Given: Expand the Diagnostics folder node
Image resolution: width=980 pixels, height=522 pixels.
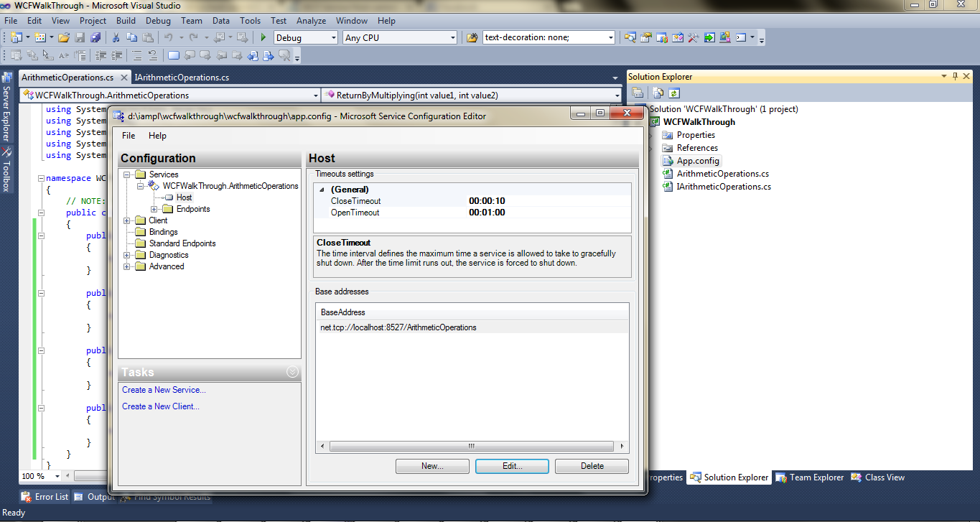Looking at the screenshot, I should coord(127,255).
